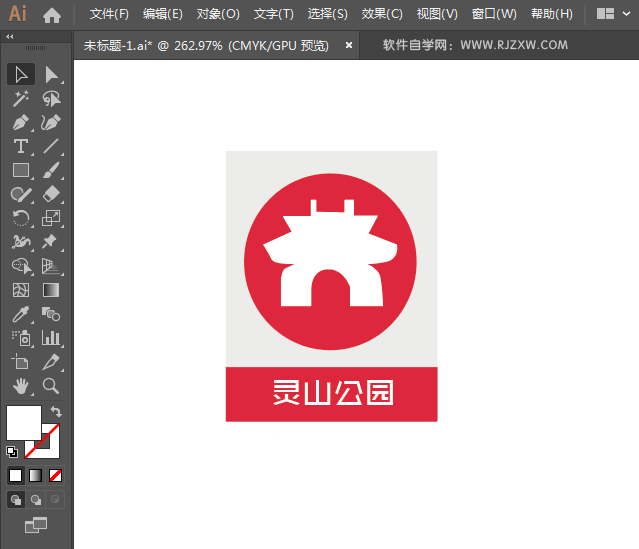Screen dimensions: 639x549
Task: Select the Perspective Grid tool
Action: pyautogui.click(x=51, y=266)
